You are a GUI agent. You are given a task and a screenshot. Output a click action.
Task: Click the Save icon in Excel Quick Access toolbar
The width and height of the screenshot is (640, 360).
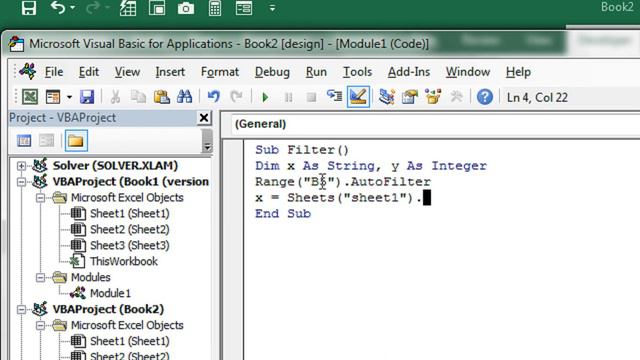29,8
